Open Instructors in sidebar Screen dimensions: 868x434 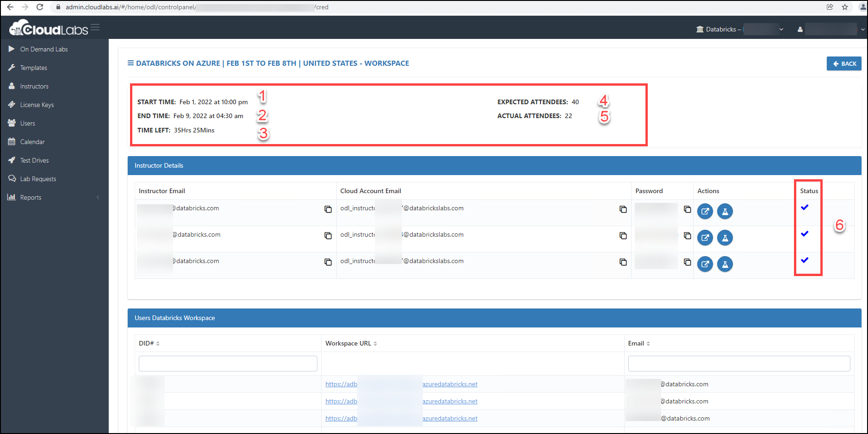[x=34, y=86]
